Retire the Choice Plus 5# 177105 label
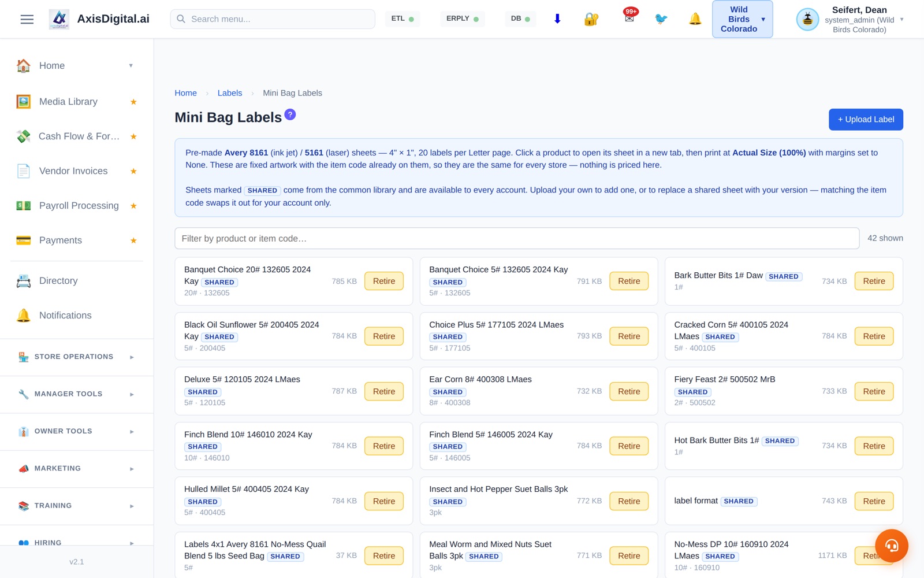 coord(629,336)
